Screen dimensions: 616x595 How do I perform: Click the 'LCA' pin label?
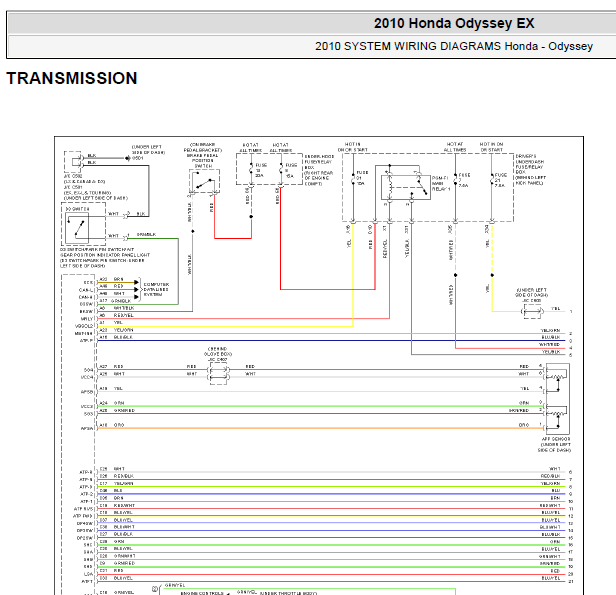pos(88,574)
